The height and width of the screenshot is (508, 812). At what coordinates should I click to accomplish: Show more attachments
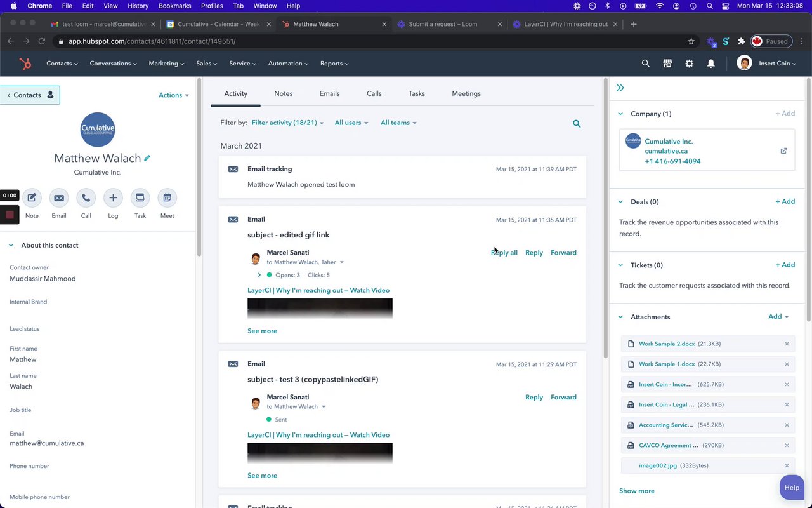click(x=637, y=491)
